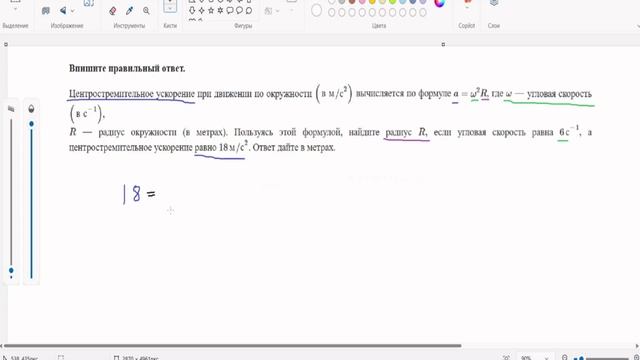The image size is (640, 360).
Task: Click the words "угловая скорость" in the canvas
Action: pyautogui.click(x=559, y=94)
